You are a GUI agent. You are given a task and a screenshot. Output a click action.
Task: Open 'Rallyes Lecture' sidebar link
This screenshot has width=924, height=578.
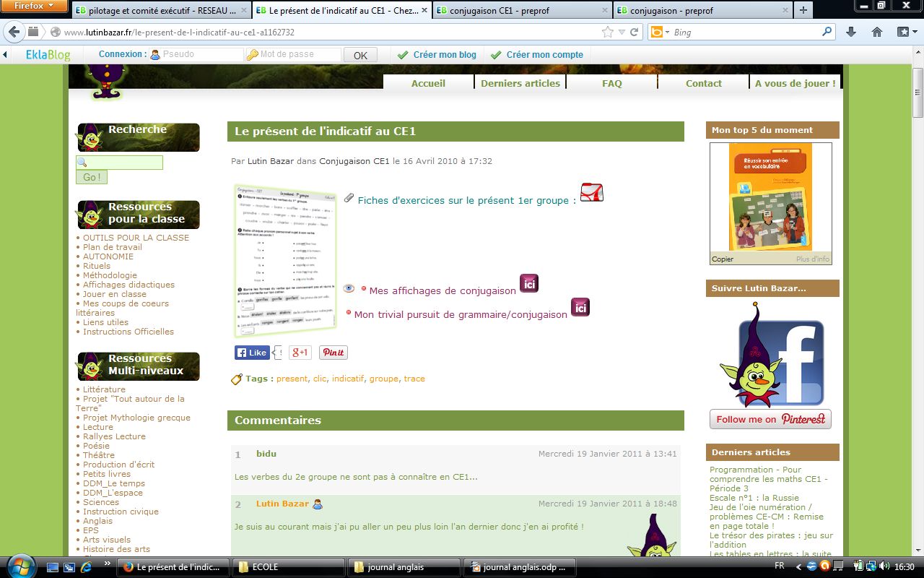[x=114, y=436]
